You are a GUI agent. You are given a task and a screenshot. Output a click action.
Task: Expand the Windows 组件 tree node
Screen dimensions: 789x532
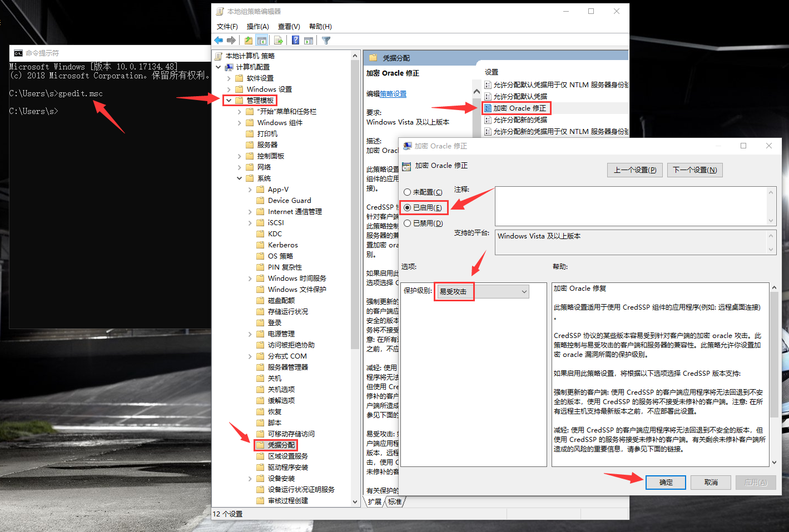coord(240,123)
